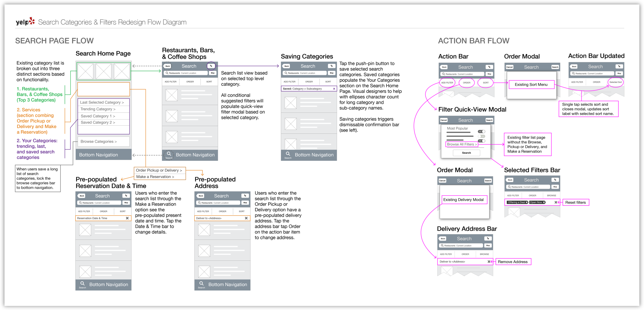The image size is (644, 310).
Task: Open Make a Reservation option
Action: click(155, 177)
